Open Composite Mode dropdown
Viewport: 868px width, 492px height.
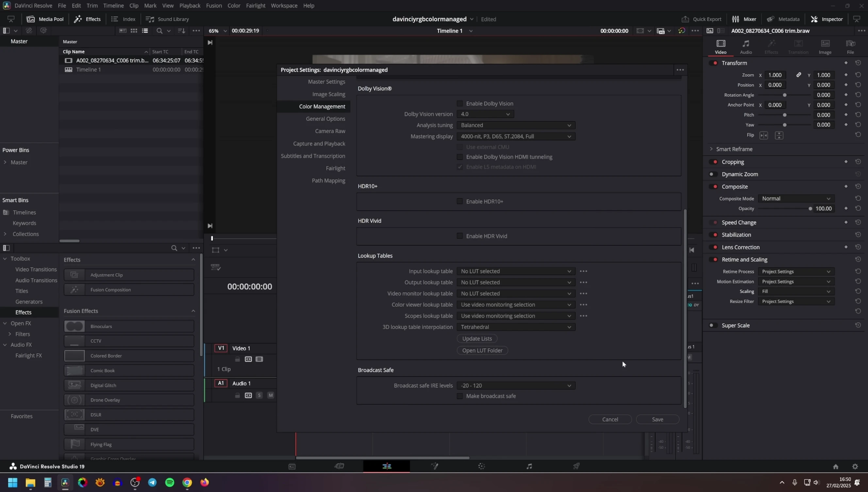point(796,199)
